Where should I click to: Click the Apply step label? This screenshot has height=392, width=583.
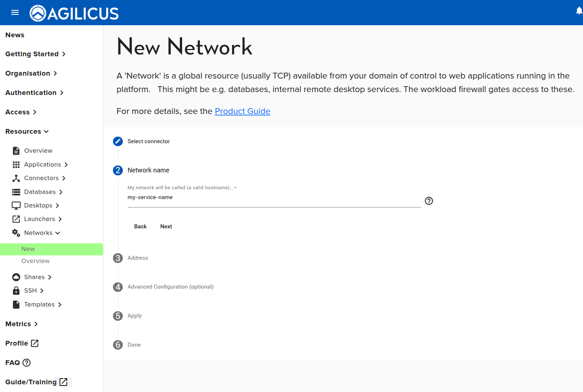(135, 316)
